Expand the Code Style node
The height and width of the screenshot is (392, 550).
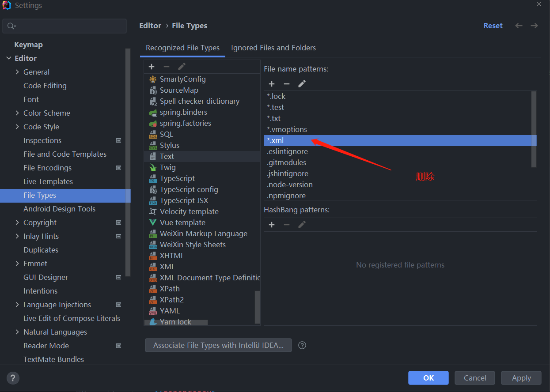(x=17, y=127)
